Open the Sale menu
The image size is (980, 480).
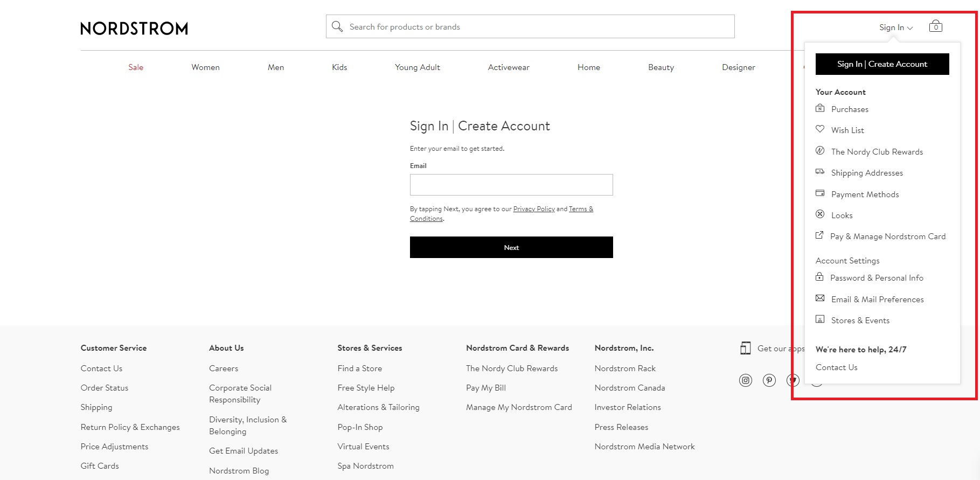click(136, 67)
